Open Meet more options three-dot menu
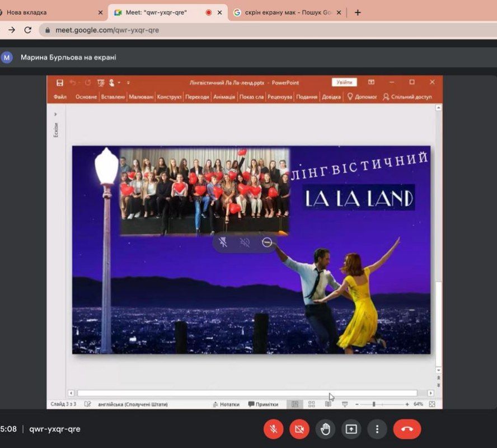The image size is (497, 448). (377, 429)
